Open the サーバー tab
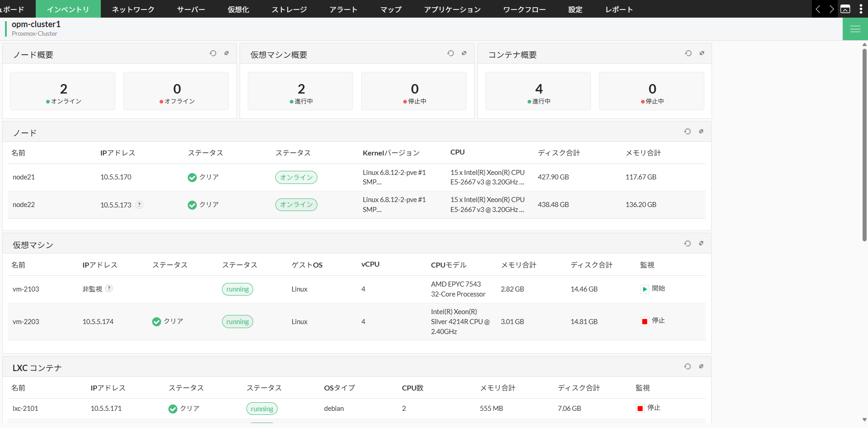The image size is (868, 428). click(191, 9)
